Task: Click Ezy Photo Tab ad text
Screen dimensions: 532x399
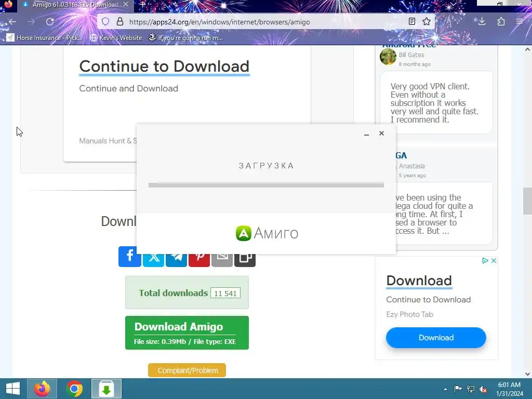Action: [x=409, y=314]
